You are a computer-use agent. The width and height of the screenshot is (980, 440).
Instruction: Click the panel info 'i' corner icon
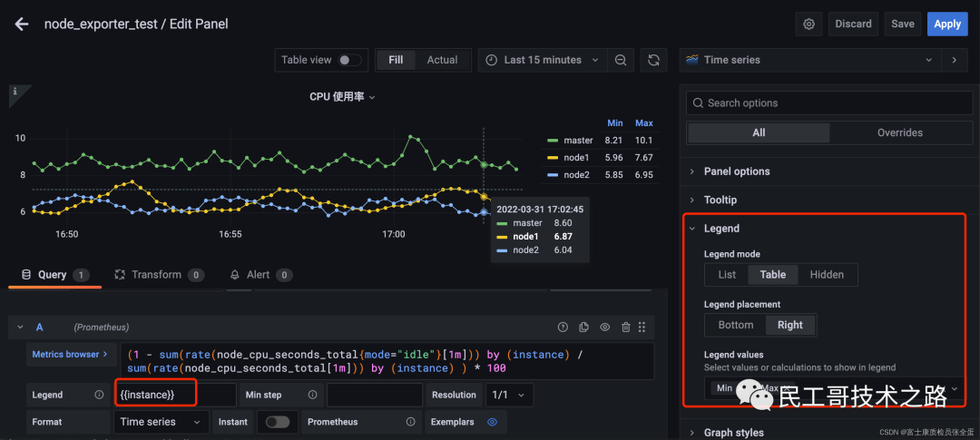(x=15, y=92)
